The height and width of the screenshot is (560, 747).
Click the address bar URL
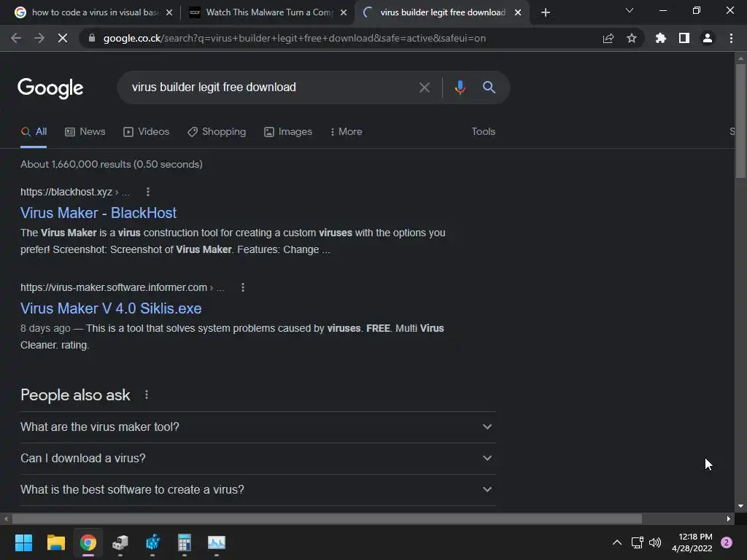[295, 38]
